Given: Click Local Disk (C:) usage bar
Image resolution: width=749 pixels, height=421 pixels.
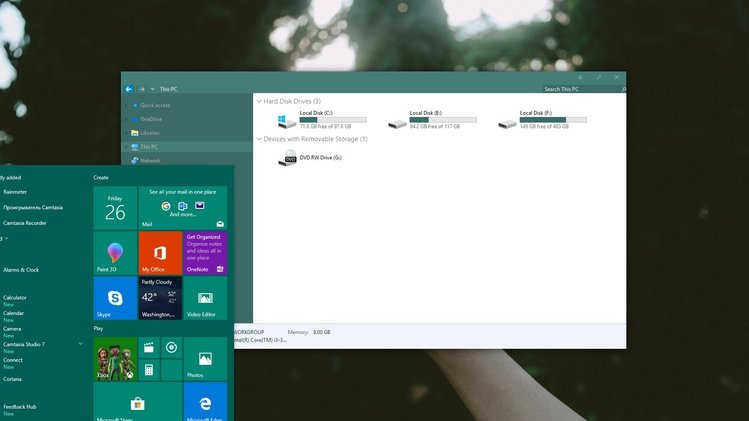Looking at the screenshot, I should point(333,120).
